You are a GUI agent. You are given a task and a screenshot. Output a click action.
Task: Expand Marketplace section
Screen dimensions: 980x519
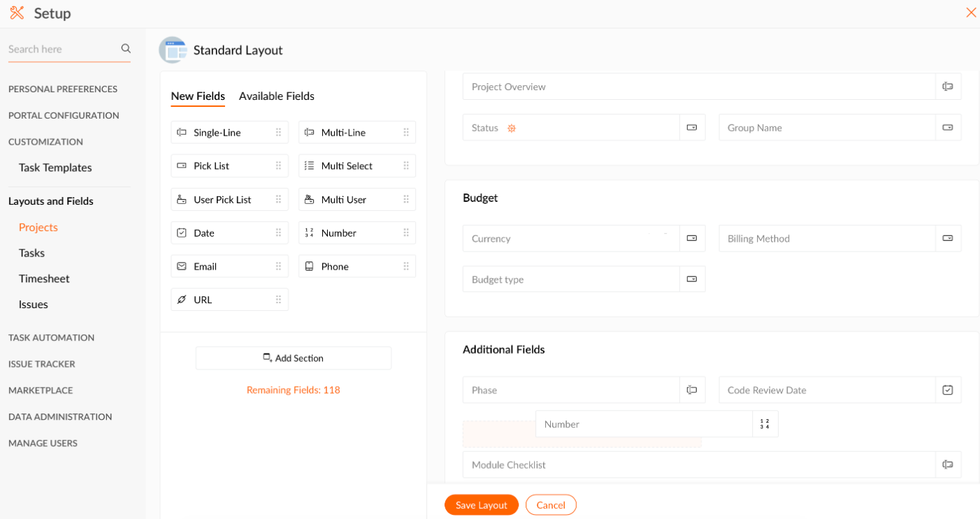[41, 390]
